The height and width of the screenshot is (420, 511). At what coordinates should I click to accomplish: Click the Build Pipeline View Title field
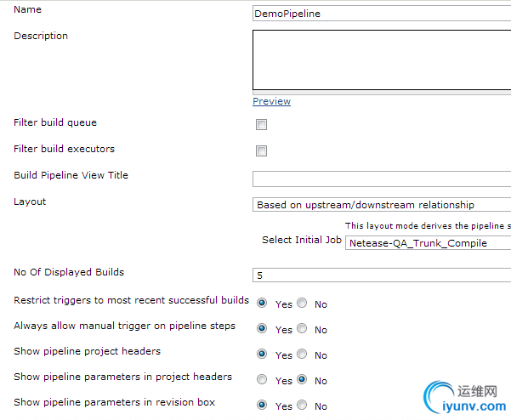click(382, 179)
